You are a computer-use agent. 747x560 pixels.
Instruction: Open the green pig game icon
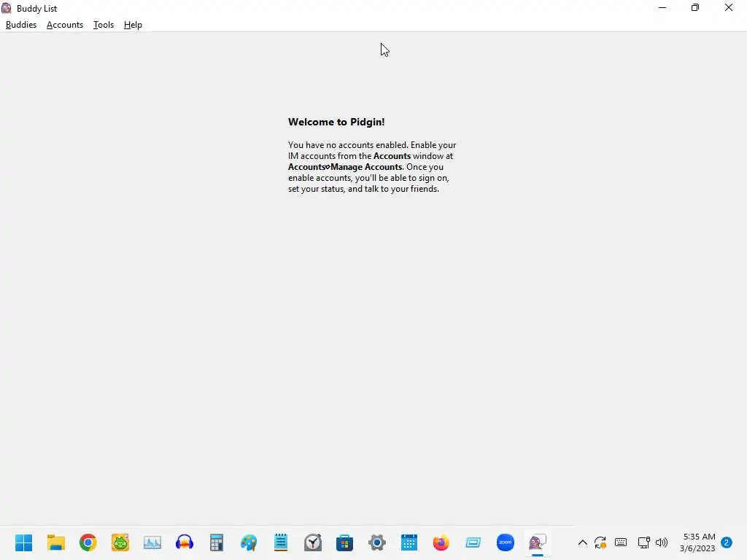(120, 542)
